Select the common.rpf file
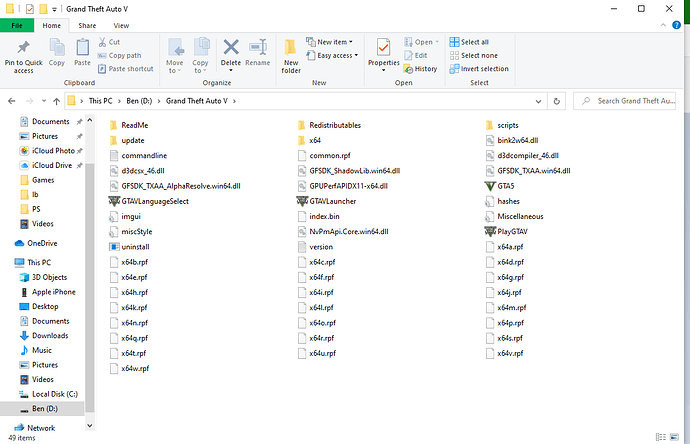The width and height of the screenshot is (690, 444). pyautogui.click(x=324, y=156)
